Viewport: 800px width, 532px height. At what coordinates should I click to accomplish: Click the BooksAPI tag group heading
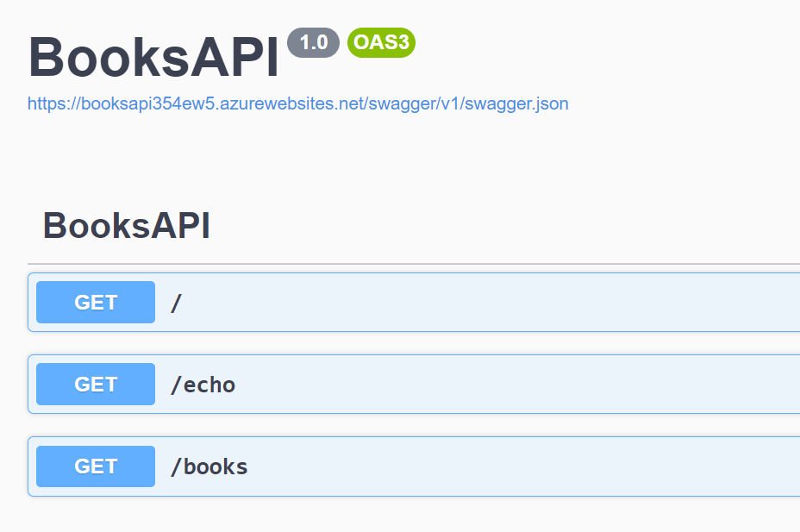click(x=125, y=224)
